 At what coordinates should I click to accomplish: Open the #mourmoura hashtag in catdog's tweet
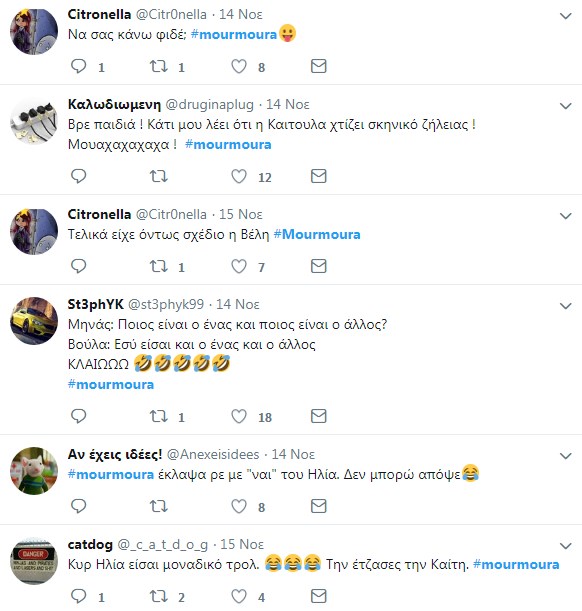tap(516, 565)
